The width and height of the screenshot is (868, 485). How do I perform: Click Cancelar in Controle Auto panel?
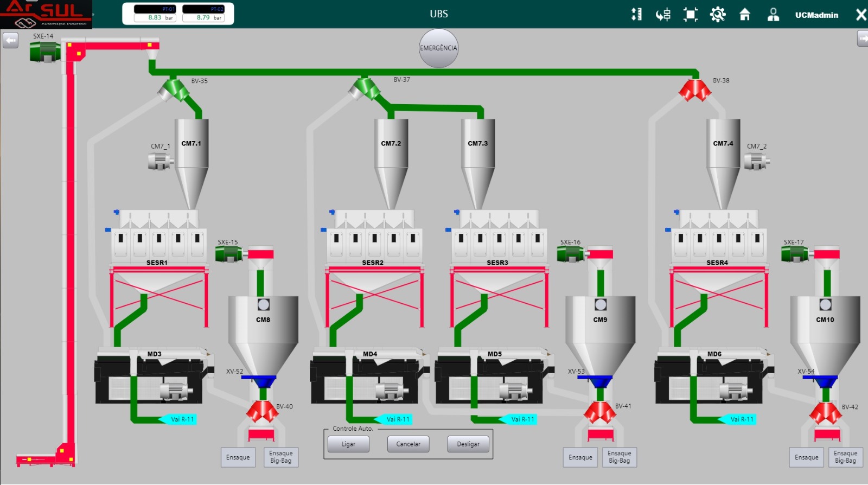click(408, 444)
